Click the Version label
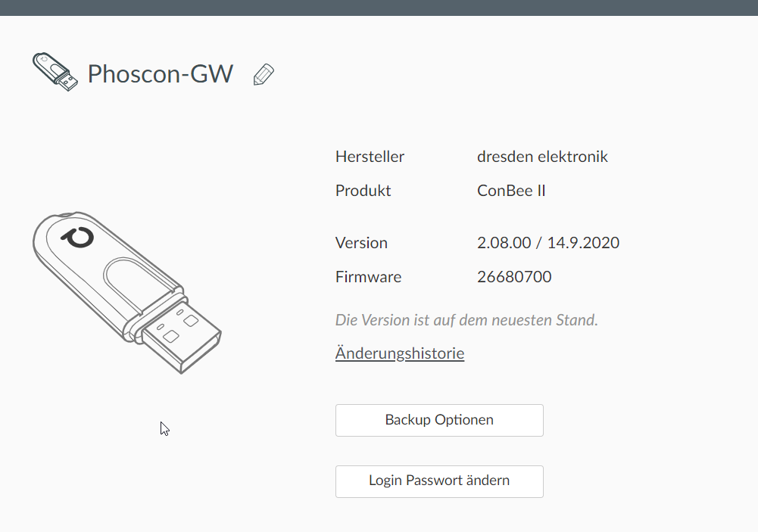 click(361, 243)
